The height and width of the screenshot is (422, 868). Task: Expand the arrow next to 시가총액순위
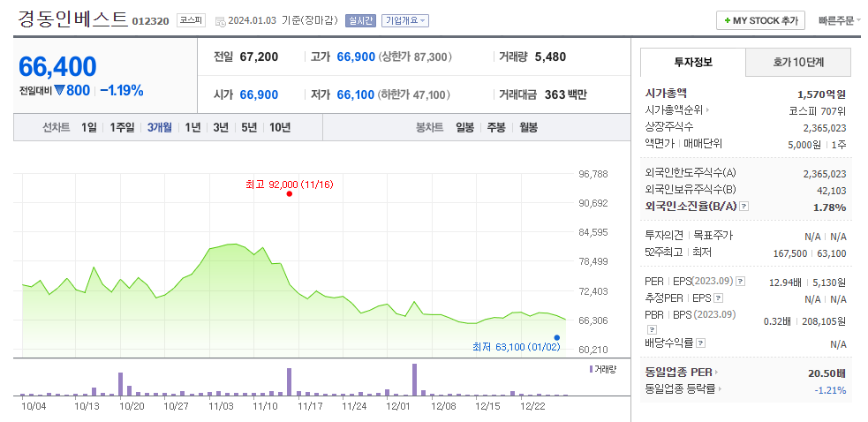[x=707, y=109]
